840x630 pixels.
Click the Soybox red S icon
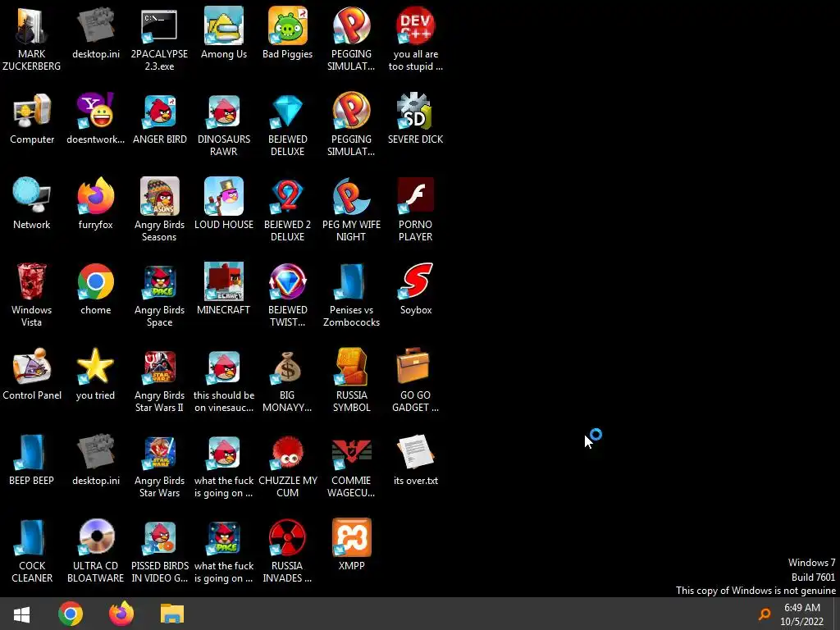click(x=416, y=281)
